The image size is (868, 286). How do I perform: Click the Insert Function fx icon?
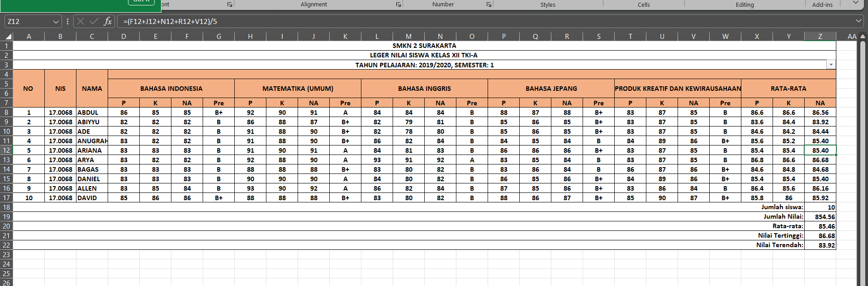pos(108,21)
